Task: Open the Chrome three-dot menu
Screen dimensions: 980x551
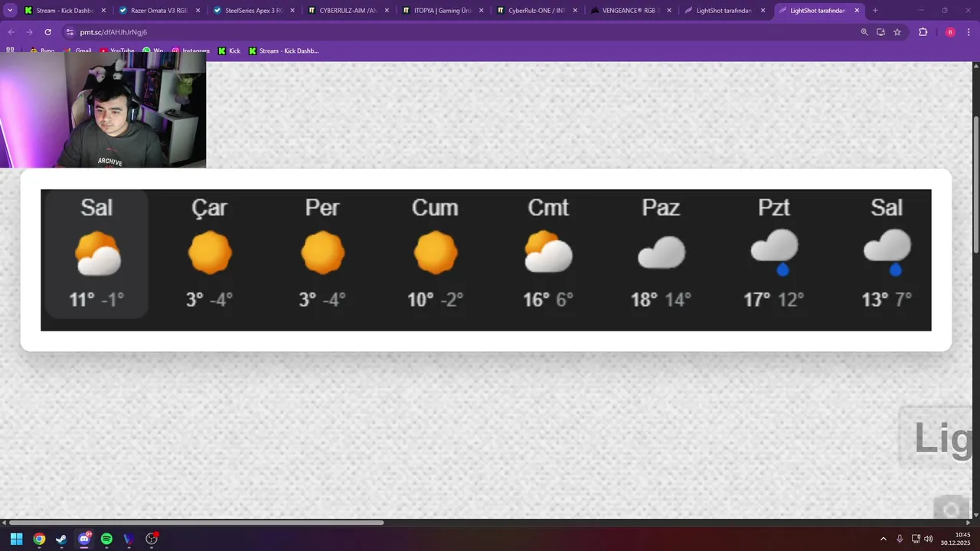Action: coord(969,32)
